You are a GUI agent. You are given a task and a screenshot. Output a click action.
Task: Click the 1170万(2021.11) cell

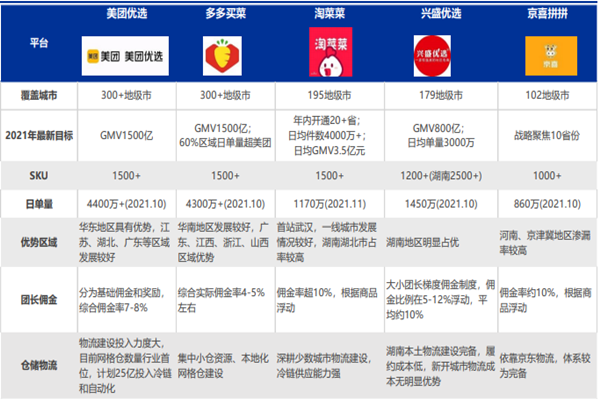tap(329, 204)
